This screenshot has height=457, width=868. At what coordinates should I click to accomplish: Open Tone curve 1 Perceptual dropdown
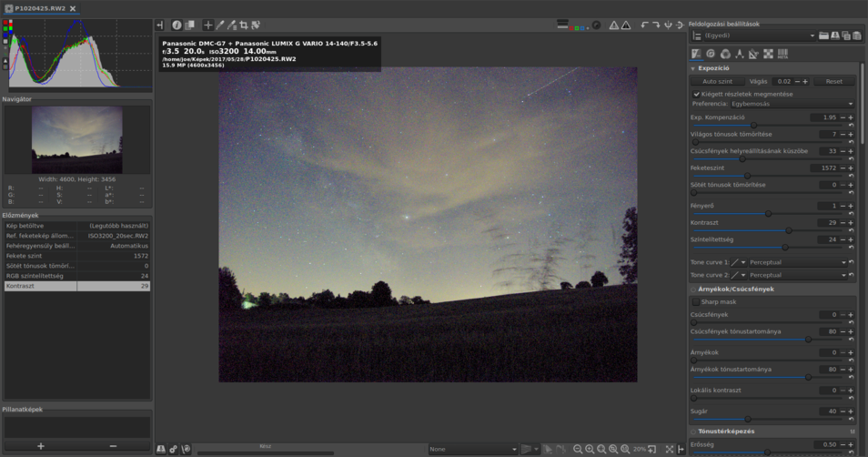pos(798,262)
